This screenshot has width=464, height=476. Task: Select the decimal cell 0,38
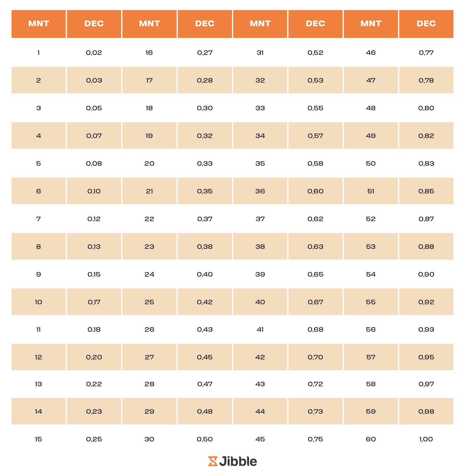(205, 247)
